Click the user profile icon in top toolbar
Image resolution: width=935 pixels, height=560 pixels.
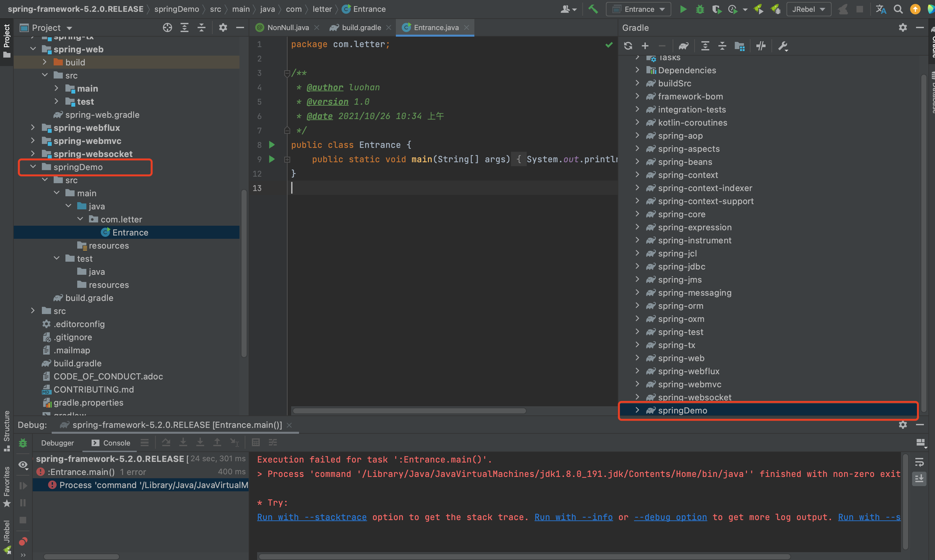point(568,9)
